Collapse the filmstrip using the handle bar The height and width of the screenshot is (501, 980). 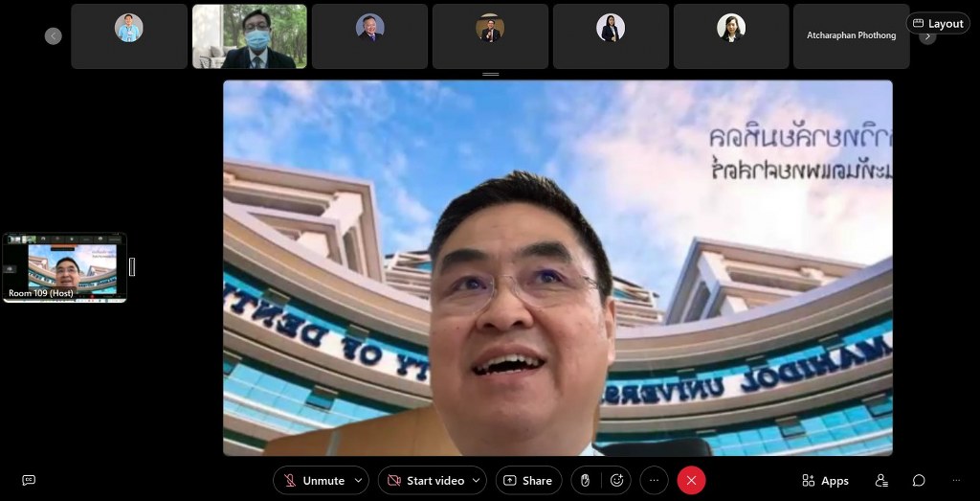pyautogui.click(x=491, y=75)
